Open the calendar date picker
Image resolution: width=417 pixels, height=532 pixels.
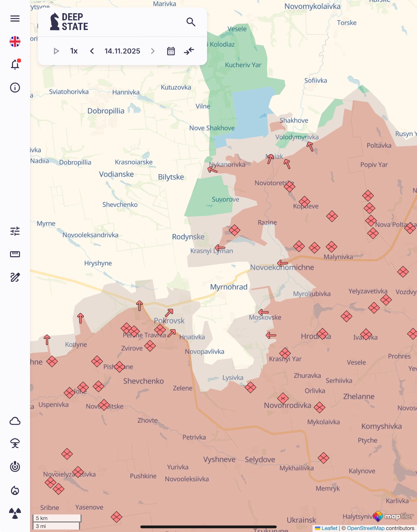tap(171, 51)
